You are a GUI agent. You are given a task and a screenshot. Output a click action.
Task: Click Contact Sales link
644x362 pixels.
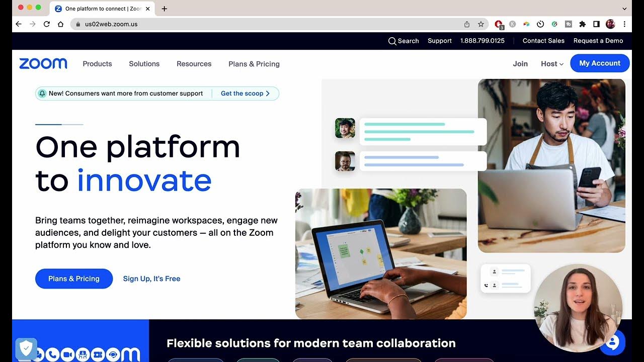[x=543, y=41]
